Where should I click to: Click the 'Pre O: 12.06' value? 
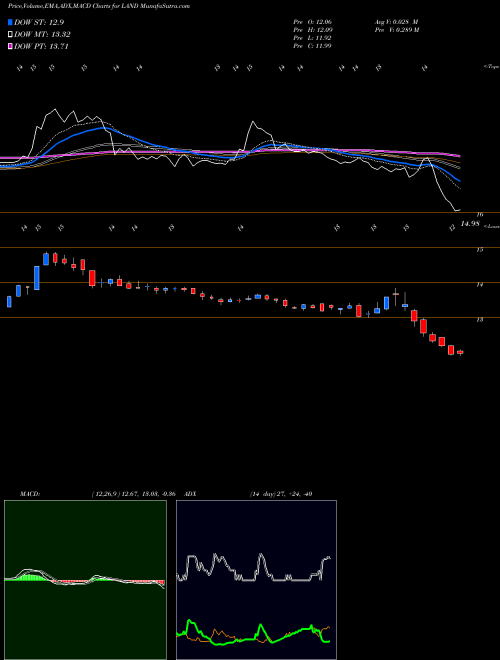coord(312,21)
